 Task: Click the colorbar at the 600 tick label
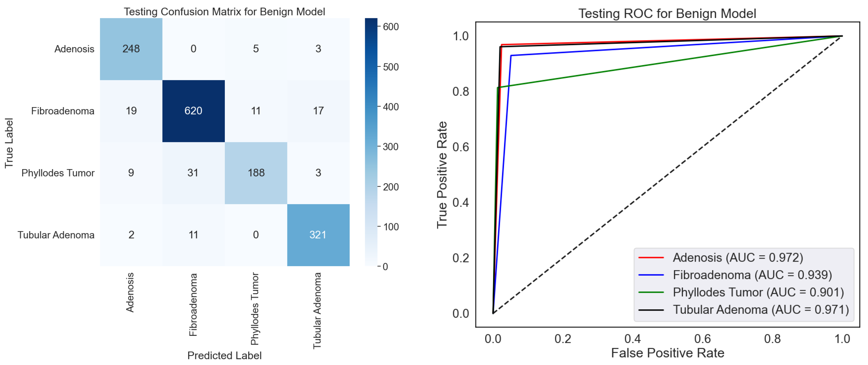(391, 27)
